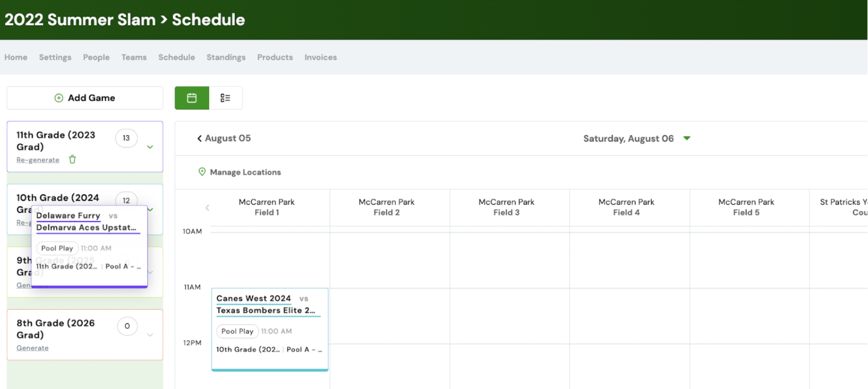
Task: Click McCarren Park Field 2 column header
Action: click(387, 207)
